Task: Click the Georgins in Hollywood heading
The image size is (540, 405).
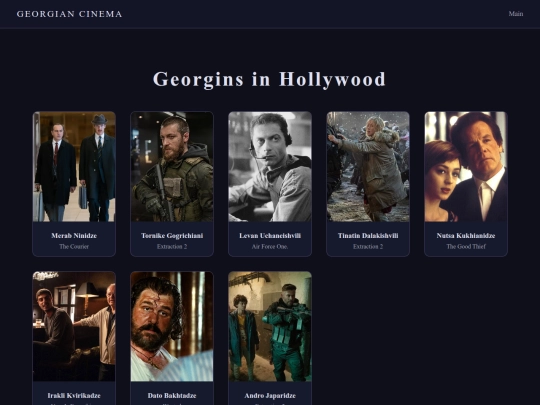Action: pos(269,79)
